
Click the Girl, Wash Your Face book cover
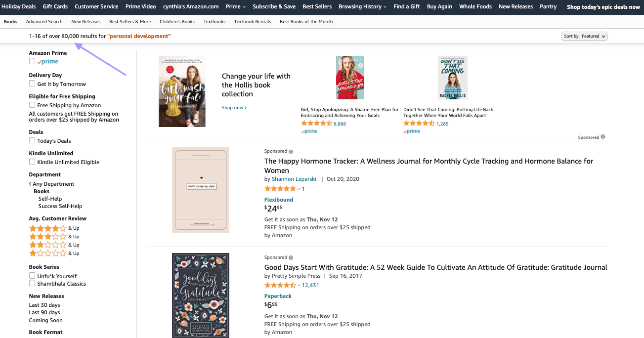[x=182, y=92]
